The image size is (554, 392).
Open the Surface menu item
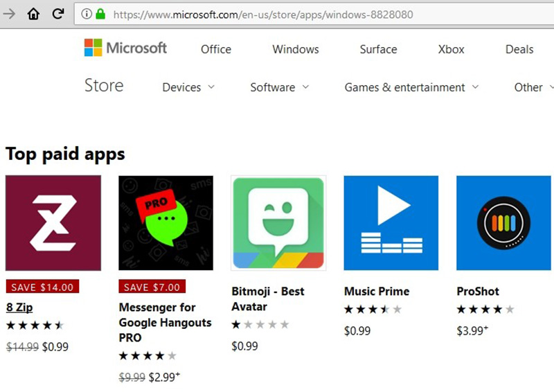pos(378,49)
